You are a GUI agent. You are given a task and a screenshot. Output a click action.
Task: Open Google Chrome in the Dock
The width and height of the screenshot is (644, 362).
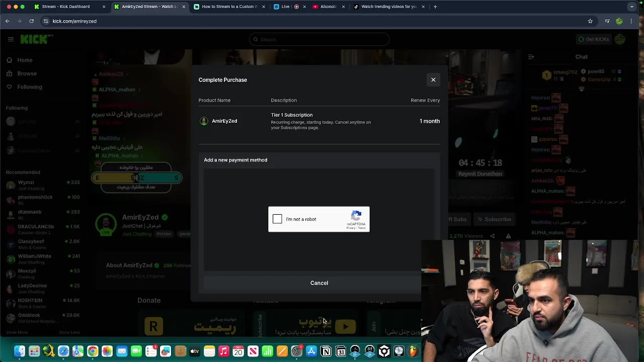[x=93, y=351]
